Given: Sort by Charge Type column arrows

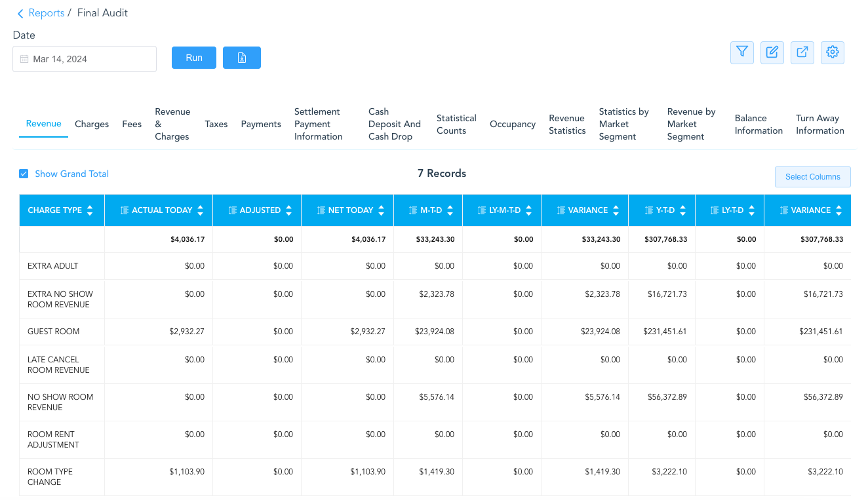Looking at the screenshot, I should [90, 210].
